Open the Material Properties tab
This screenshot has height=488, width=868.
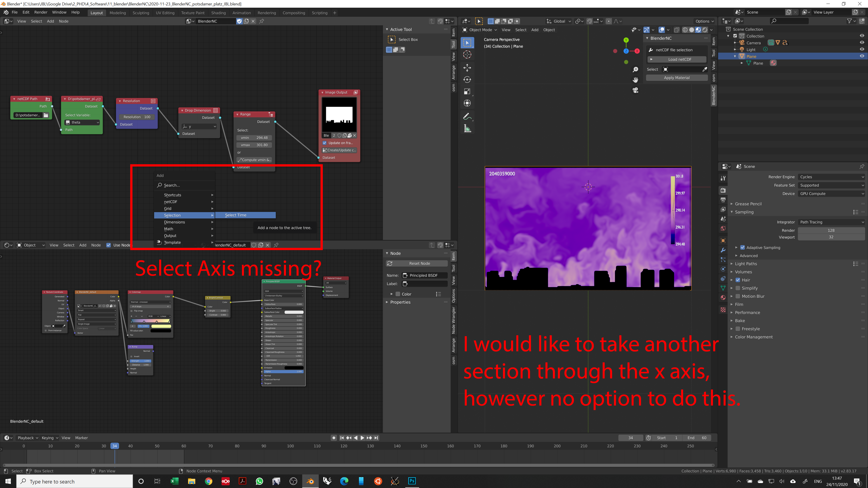[x=723, y=297]
